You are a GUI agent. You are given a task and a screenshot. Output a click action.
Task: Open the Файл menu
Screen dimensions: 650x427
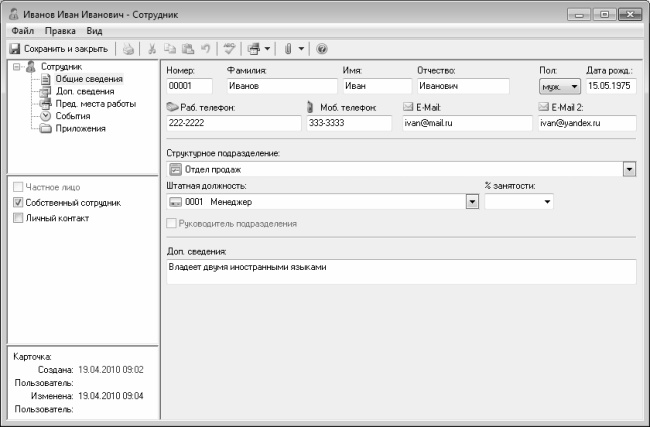point(23,31)
